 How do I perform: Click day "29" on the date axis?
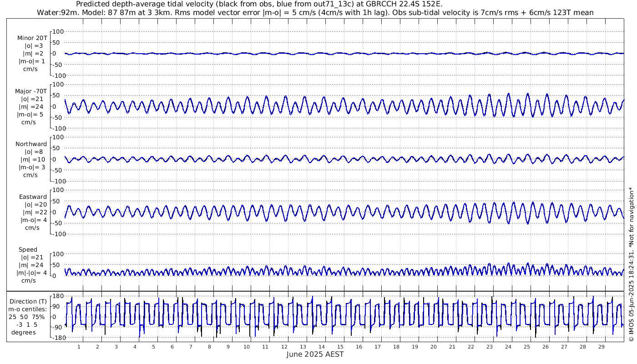click(x=601, y=347)
